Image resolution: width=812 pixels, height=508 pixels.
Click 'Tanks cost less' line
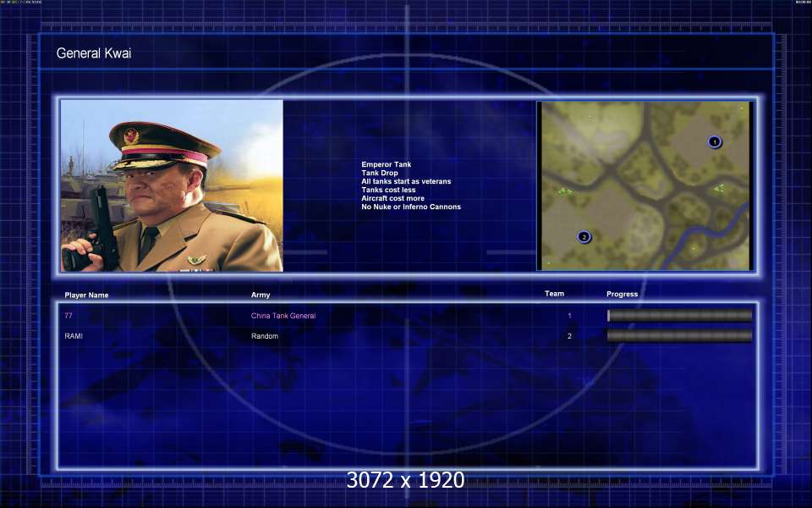coord(388,190)
